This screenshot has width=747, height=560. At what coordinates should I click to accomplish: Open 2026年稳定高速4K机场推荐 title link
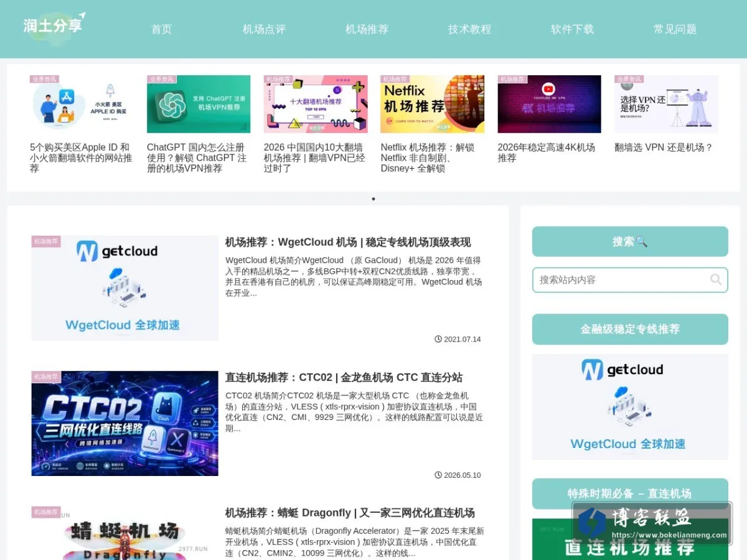point(547,152)
